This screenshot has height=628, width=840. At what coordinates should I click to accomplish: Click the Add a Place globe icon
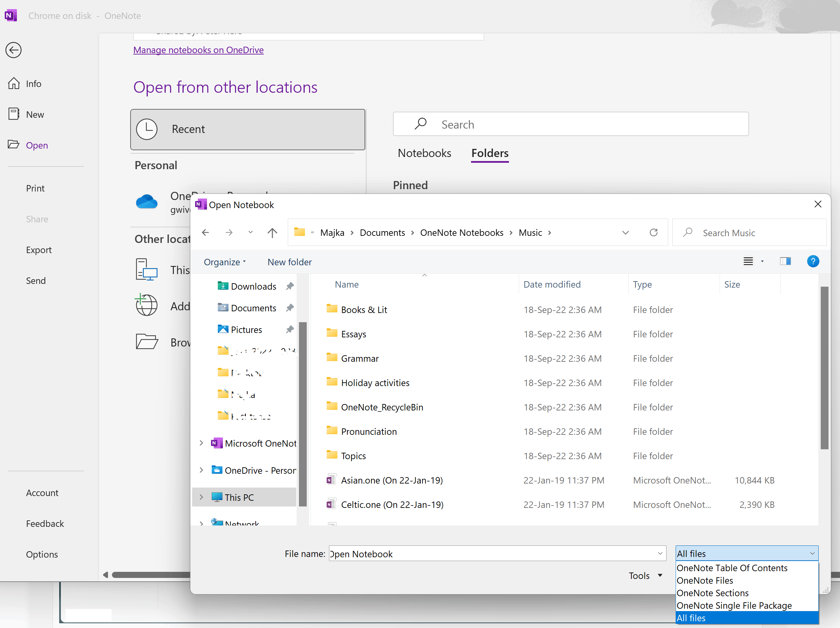tap(146, 305)
